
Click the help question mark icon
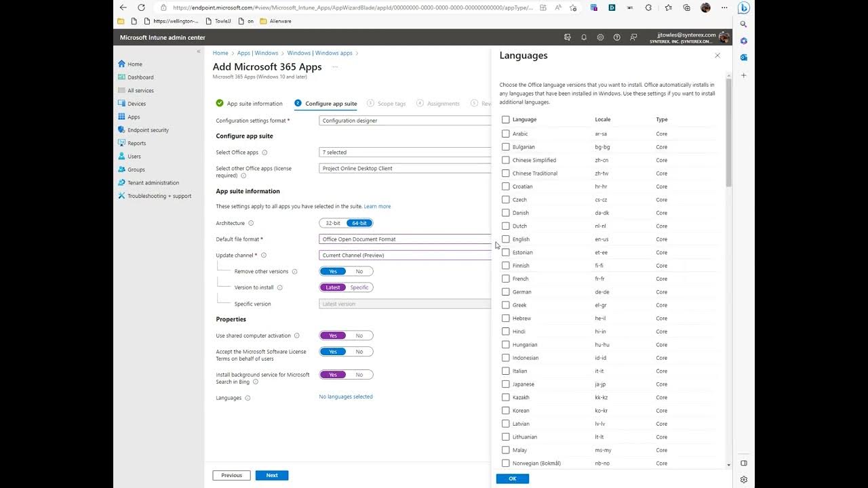point(616,37)
